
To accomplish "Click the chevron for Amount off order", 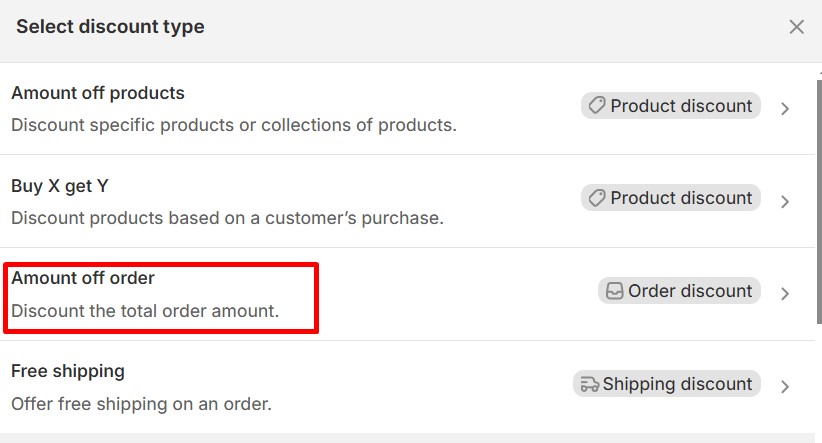I will (785, 293).
